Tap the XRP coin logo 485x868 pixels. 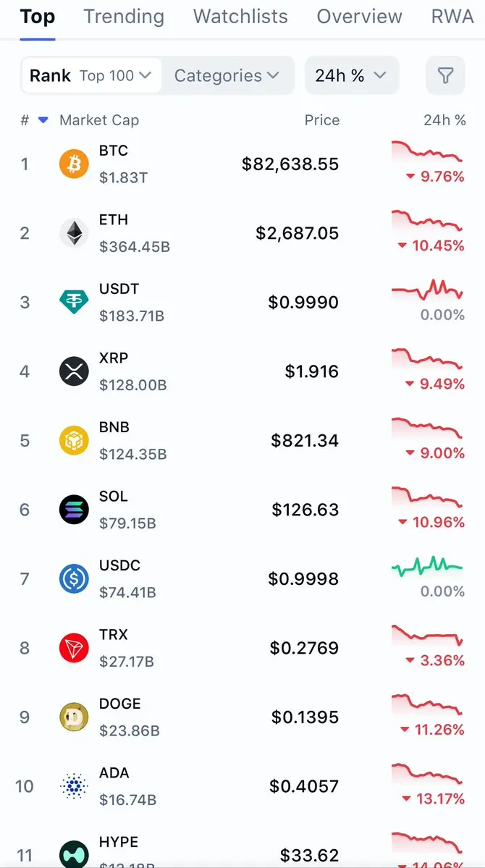click(74, 371)
